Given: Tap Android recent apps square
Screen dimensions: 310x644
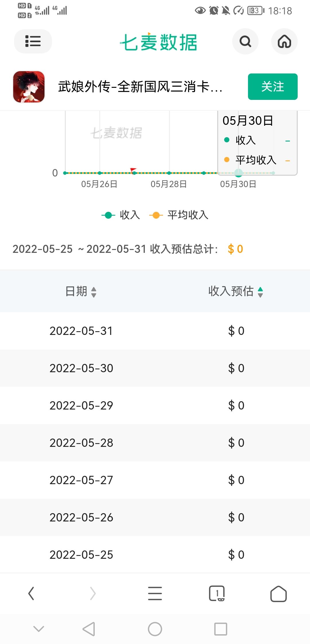Looking at the screenshot, I should point(221,629).
